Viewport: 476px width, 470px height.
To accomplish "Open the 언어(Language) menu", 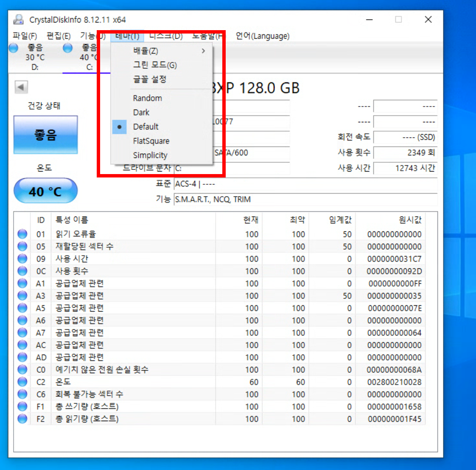I will (263, 36).
